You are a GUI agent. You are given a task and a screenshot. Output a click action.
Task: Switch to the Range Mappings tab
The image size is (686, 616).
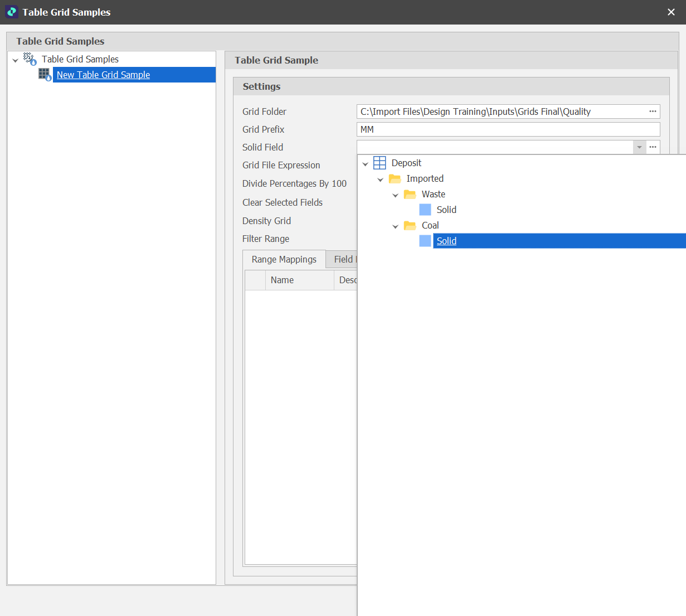(x=284, y=259)
